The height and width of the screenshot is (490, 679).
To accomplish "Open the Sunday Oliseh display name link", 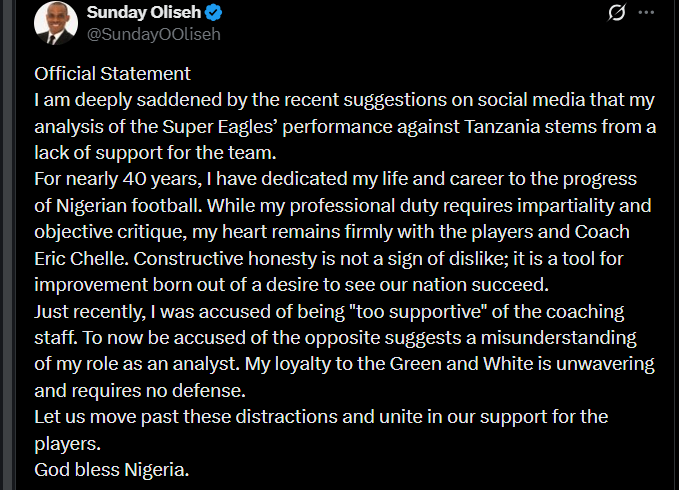I will tap(143, 13).
